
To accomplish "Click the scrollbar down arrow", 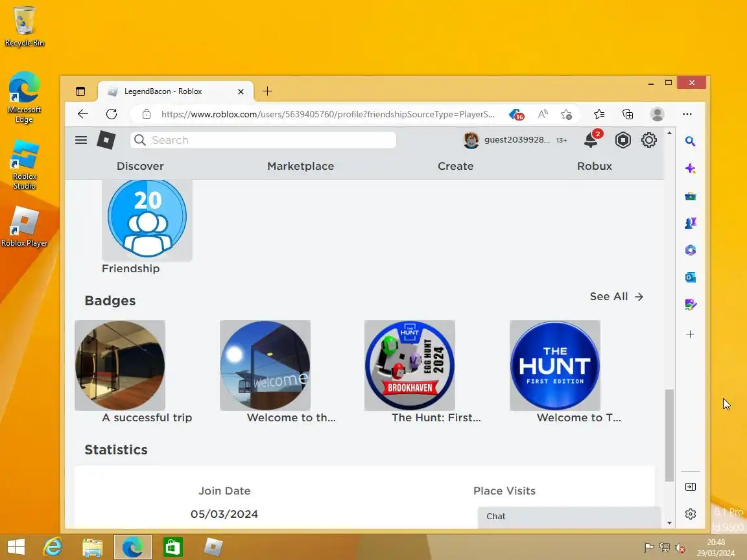I will 669,523.
